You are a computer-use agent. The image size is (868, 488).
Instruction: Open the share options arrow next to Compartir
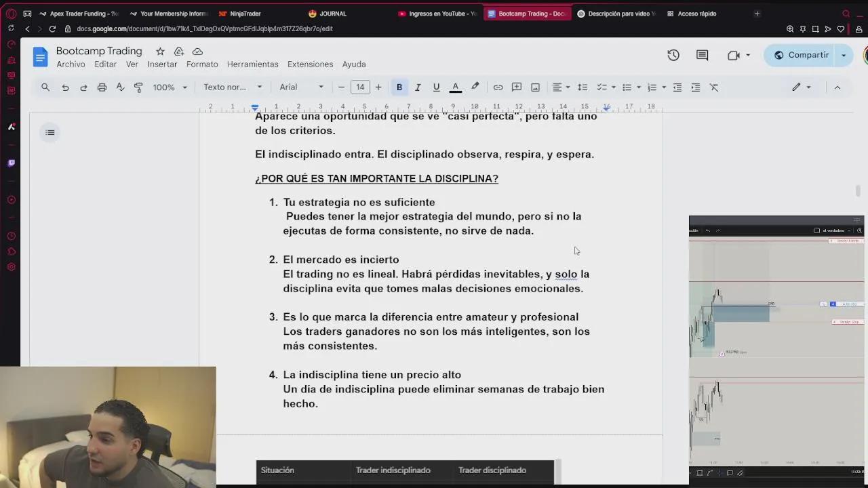pyautogui.click(x=844, y=55)
